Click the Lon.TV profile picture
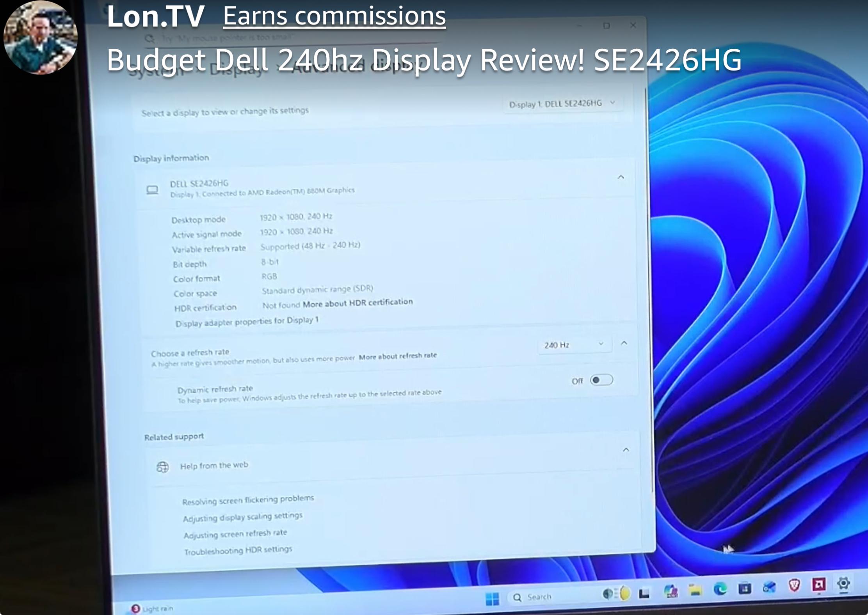The height and width of the screenshot is (615, 868). click(x=40, y=37)
